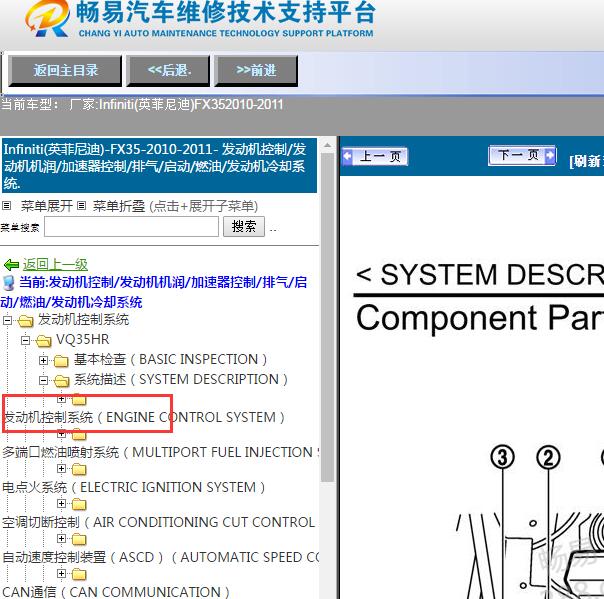This screenshot has height=599, width=604.
Task: Collapse the 发动机控制系统 root node
Action: pyautogui.click(x=8, y=320)
